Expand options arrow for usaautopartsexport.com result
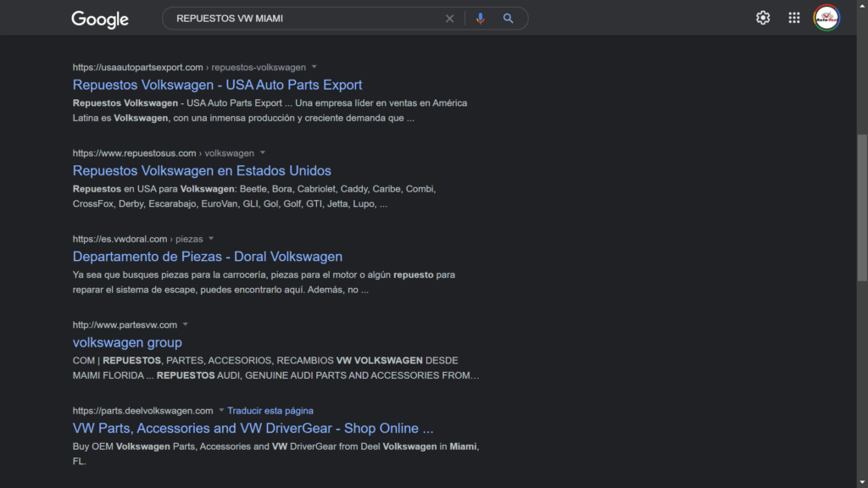 (314, 67)
